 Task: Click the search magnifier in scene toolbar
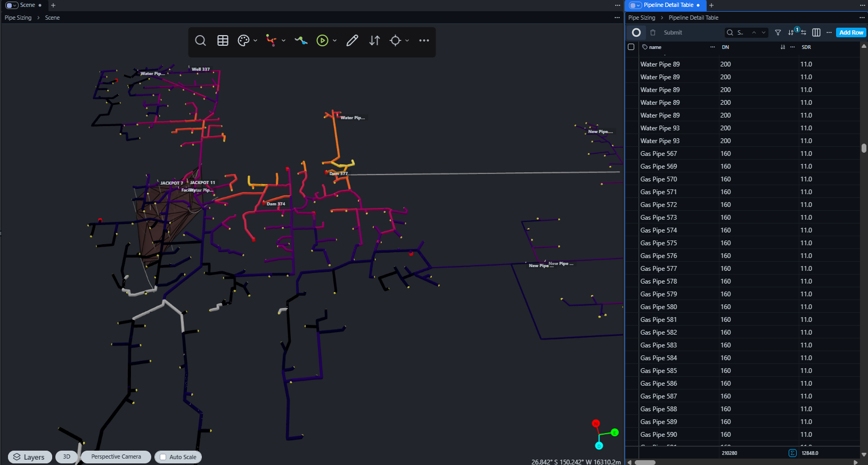point(200,40)
